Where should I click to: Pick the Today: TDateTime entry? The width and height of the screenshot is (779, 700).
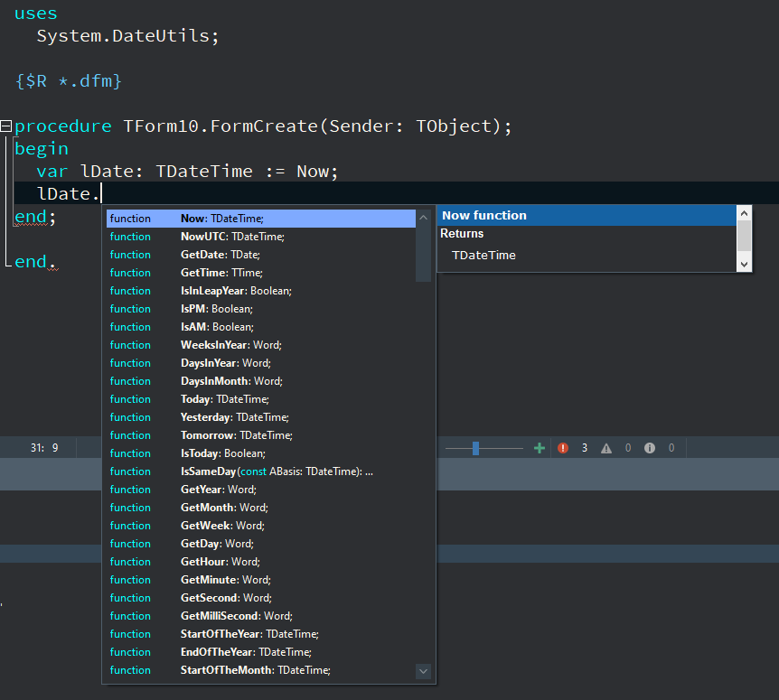click(261, 399)
